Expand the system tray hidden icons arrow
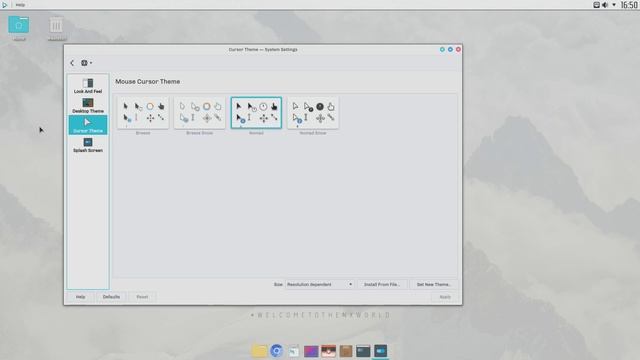Screen dimensions: 640x360 click(x=614, y=5)
